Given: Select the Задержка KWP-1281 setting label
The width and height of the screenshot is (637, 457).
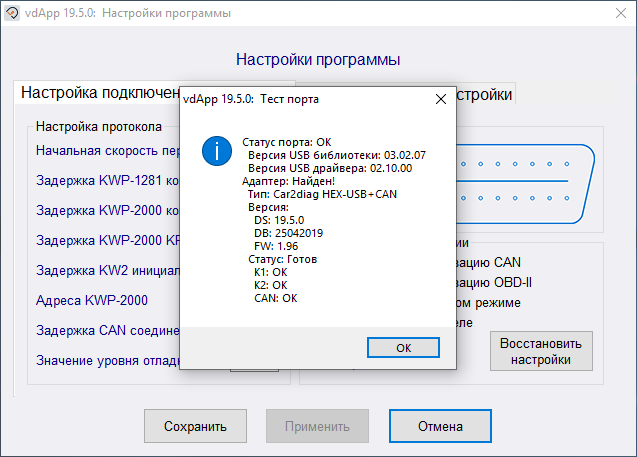Looking at the screenshot, I should point(107,181).
